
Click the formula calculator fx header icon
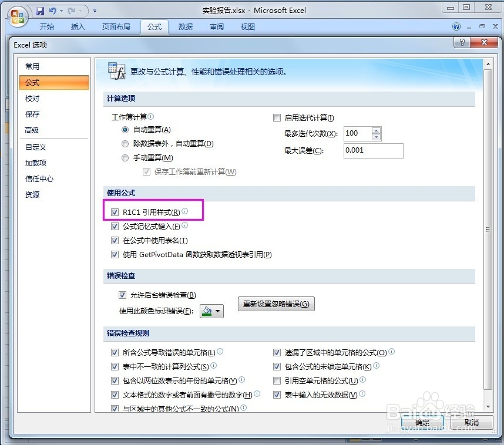(x=116, y=71)
